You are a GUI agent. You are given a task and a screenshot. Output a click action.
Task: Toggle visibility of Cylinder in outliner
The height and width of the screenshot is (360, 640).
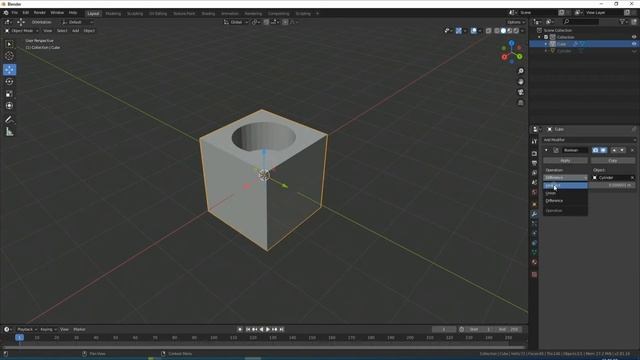(634, 51)
